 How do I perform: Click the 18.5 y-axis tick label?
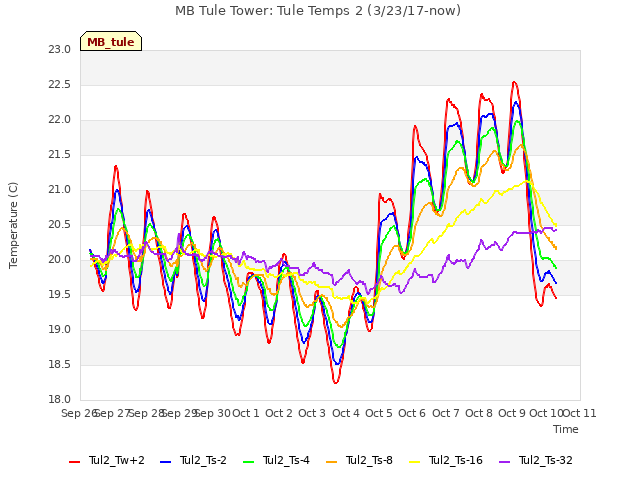pos(60,364)
